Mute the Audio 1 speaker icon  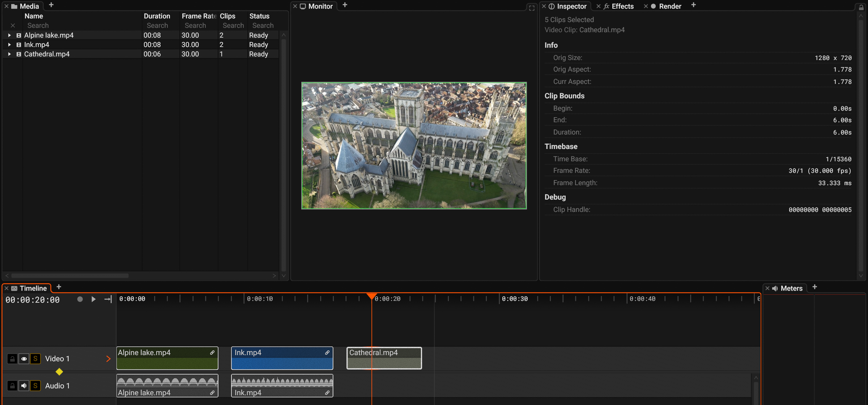24,386
